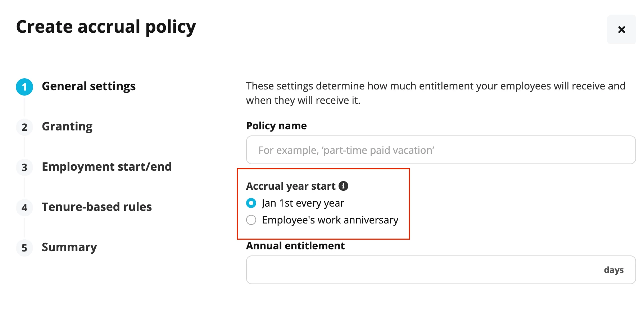Click the Accrual year start heading
Image resolution: width=644 pixels, height=309 pixels.
(x=291, y=186)
